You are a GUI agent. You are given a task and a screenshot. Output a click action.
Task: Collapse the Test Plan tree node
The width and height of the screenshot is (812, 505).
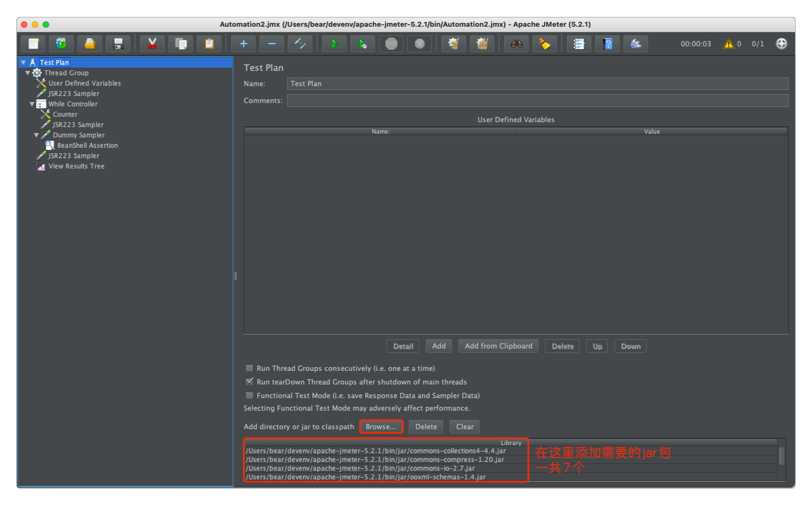pos(23,63)
